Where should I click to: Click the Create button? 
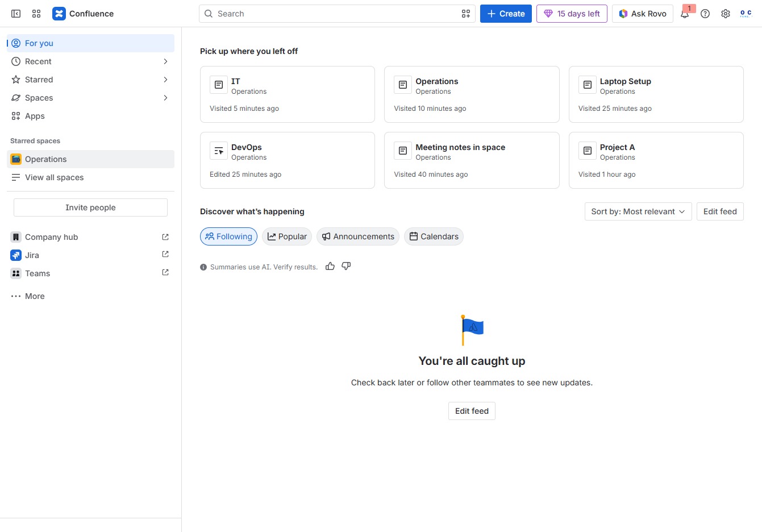coord(506,14)
